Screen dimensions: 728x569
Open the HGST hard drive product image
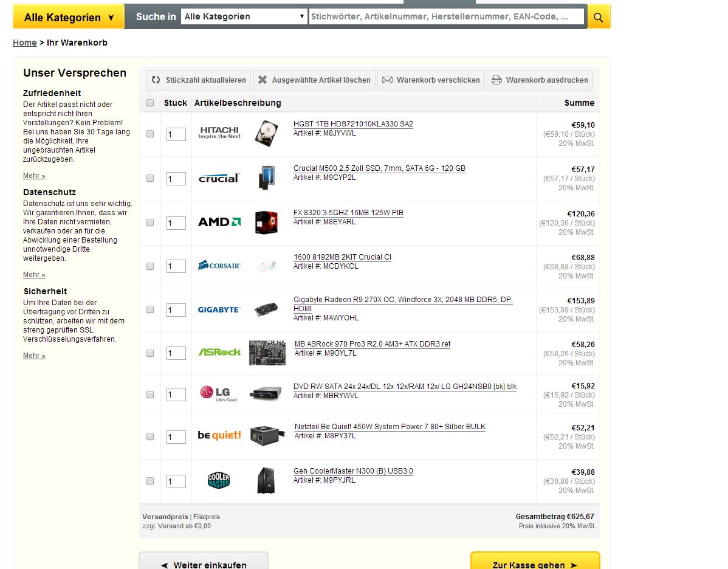pyautogui.click(x=267, y=133)
